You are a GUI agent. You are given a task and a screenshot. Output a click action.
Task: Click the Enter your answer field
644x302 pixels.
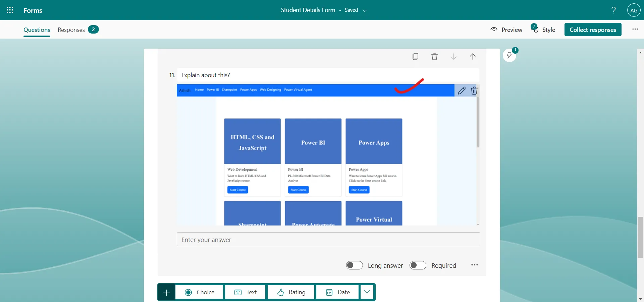pyautogui.click(x=328, y=240)
